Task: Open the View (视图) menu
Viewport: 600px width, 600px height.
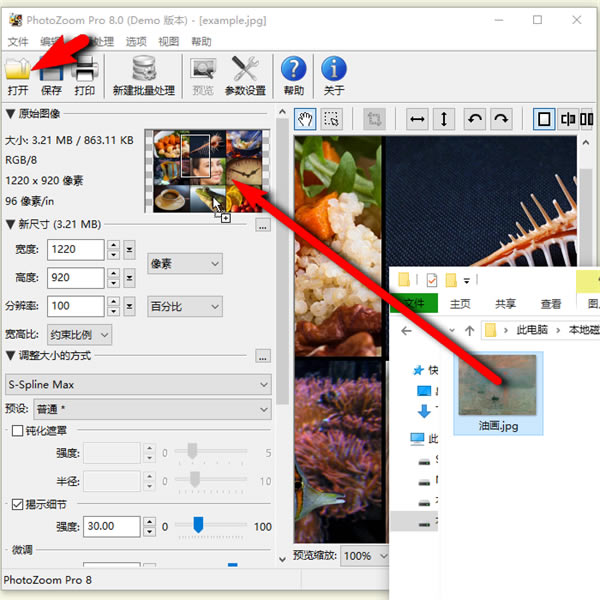Action: 169,41
